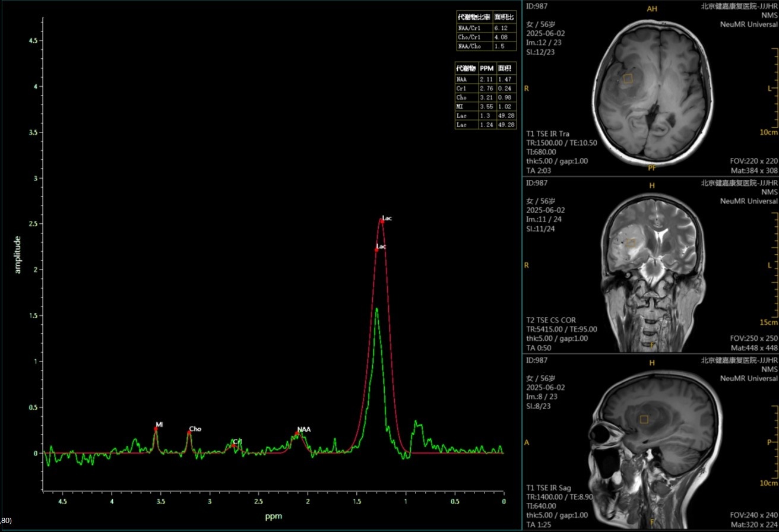This screenshot has width=779, height=532.
Task: Select the highest Lac peak marker
Action: coord(382,221)
